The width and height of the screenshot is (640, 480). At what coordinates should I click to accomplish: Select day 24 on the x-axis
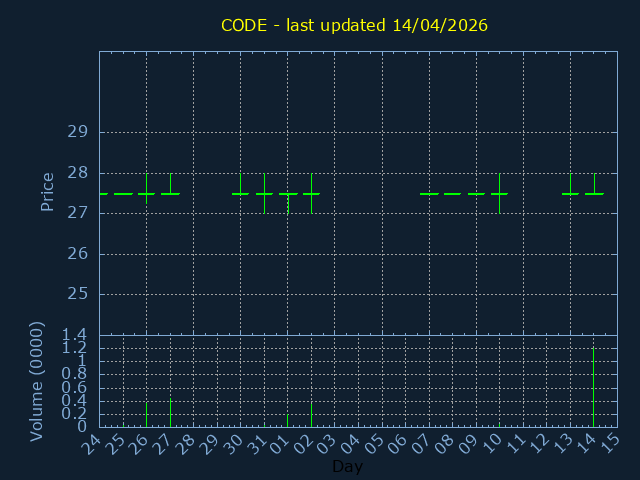[92, 443]
